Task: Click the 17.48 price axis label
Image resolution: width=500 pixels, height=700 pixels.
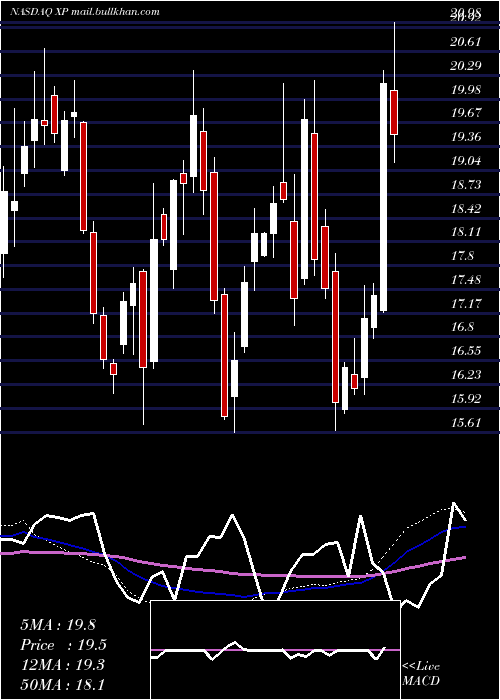Action: coord(466,280)
